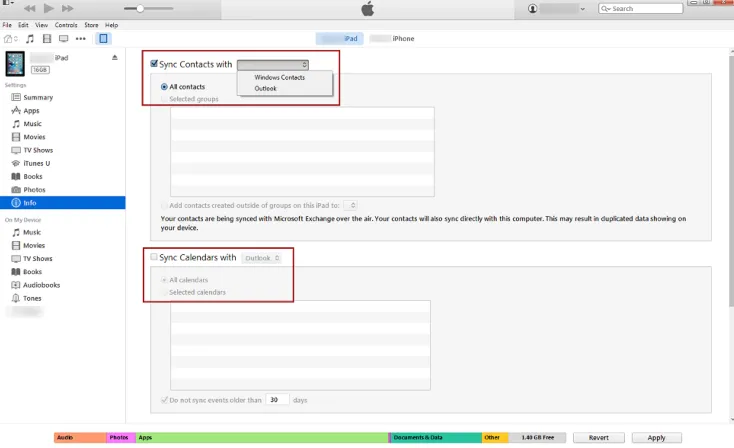Open Music library toolbar icon
734x448 pixels.
[x=30, y=38]
